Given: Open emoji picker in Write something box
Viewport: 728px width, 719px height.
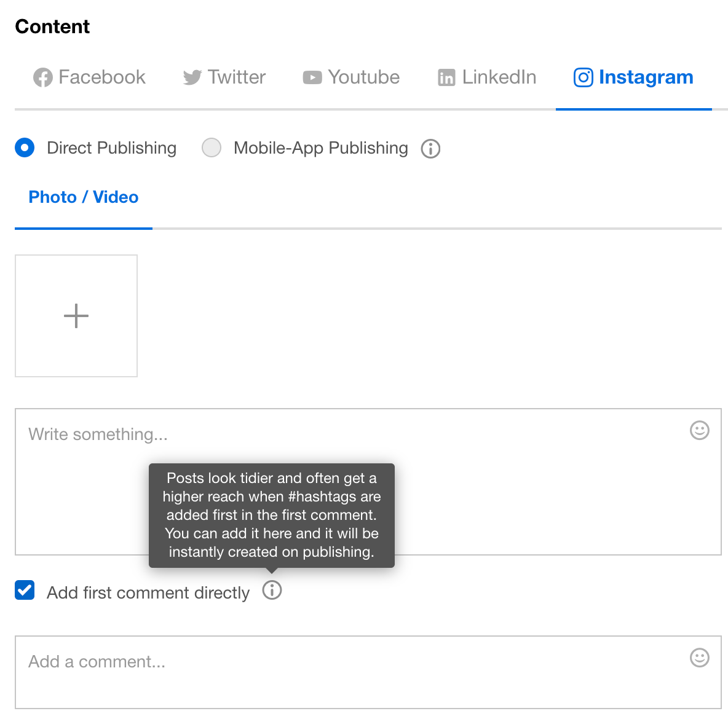Looking at the screenshot, I should pyautogui.click(x=699, y=430).
